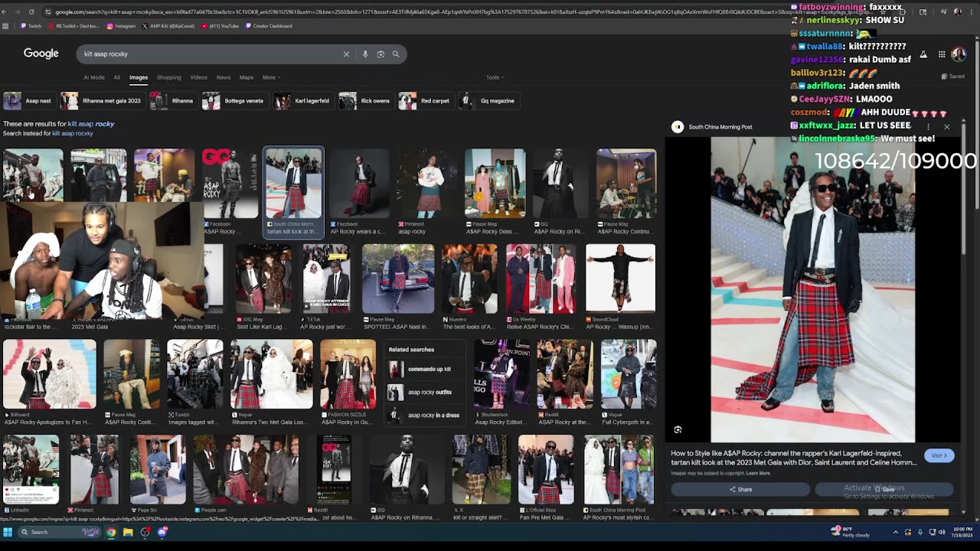The height and width of the screenshot is (551, 980).
Task: Open Discord from the taskbar
Action: click(162, 532)
